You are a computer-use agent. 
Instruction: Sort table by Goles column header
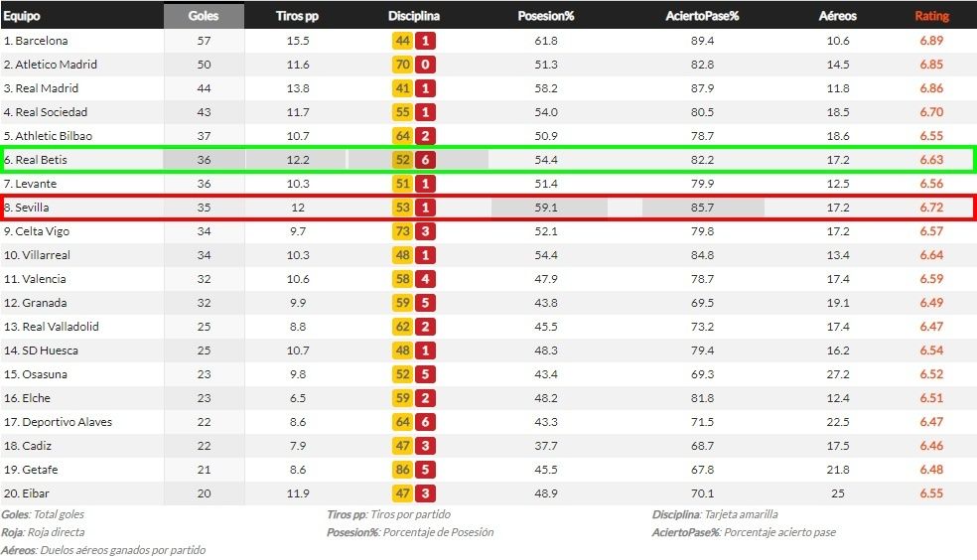pyautogui.click(x=204, y=16)
